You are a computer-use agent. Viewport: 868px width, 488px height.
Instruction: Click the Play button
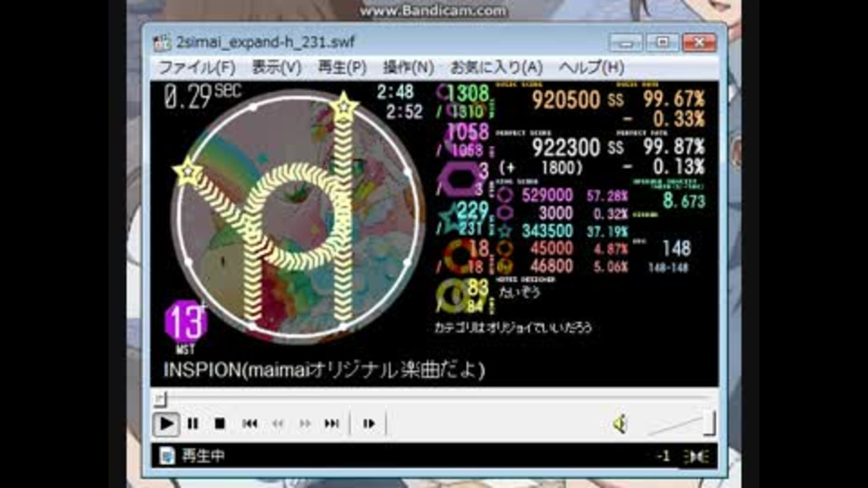(165, 424)
